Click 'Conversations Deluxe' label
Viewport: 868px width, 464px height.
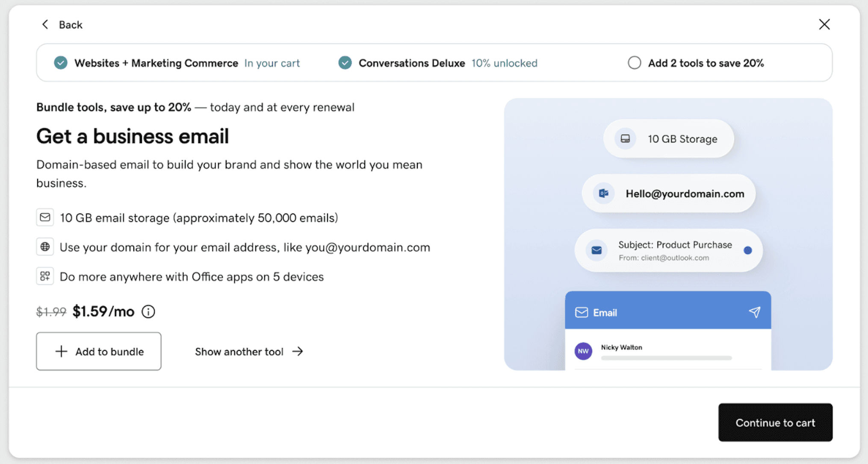[x=412, y=63]
